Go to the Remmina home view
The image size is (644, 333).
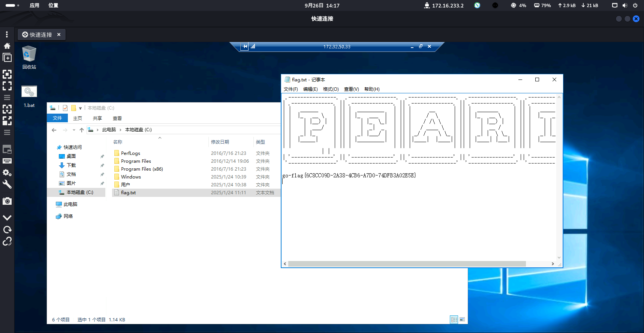click(x=7, y=46)
